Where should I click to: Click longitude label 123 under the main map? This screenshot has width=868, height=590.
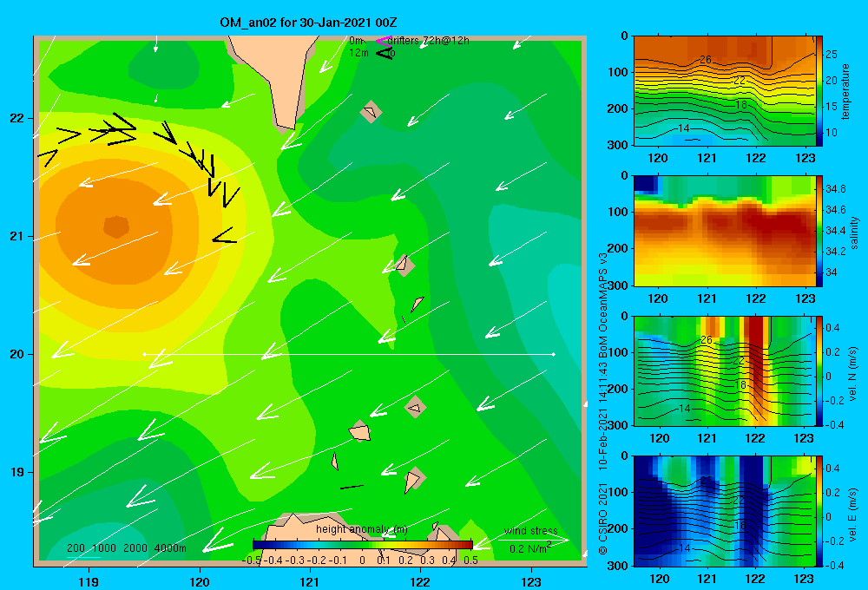point(531,581)
